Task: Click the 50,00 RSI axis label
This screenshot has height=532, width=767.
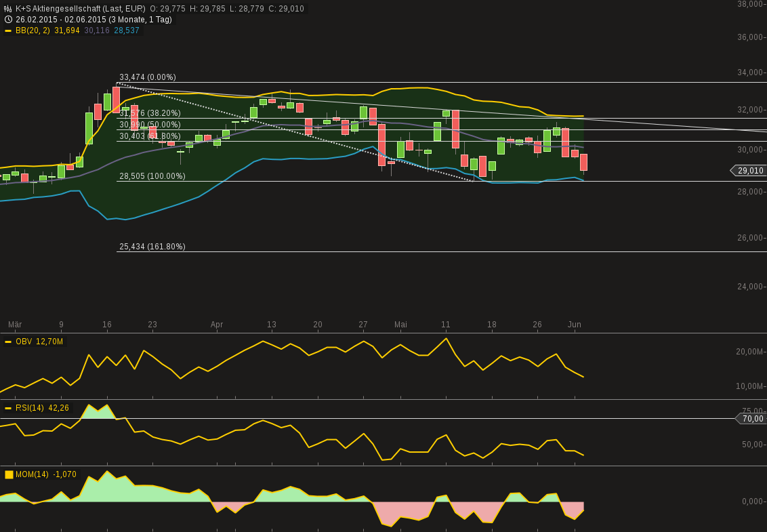Action: point(753,445)
